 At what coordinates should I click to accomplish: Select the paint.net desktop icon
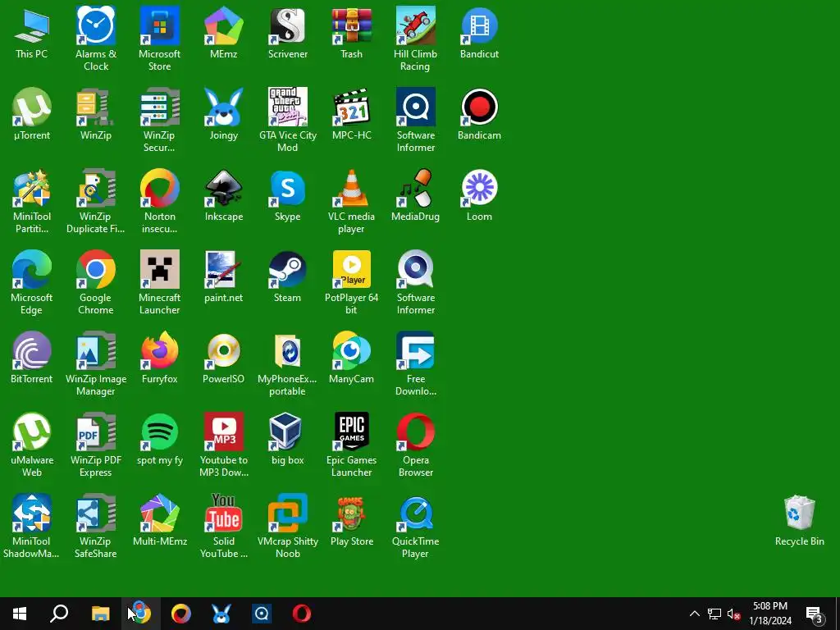coord(223,277)
